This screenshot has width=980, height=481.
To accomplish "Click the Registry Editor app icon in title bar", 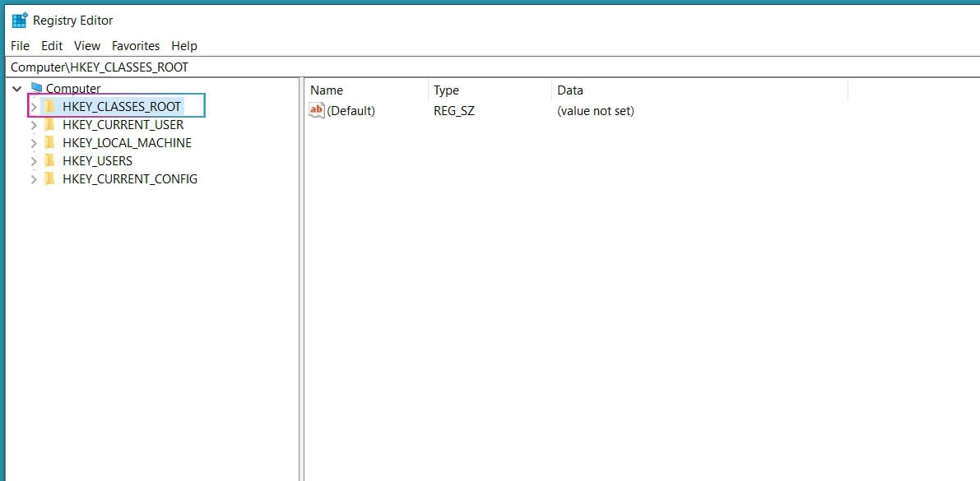I will [20, 21].
